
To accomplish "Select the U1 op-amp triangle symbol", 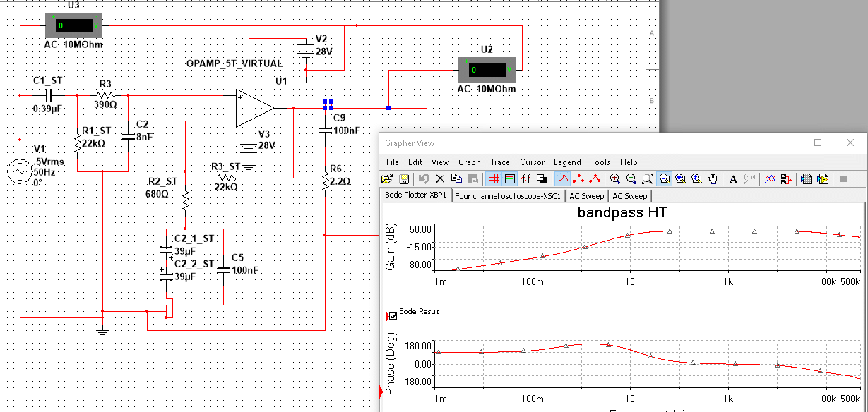I will [255, 108].
